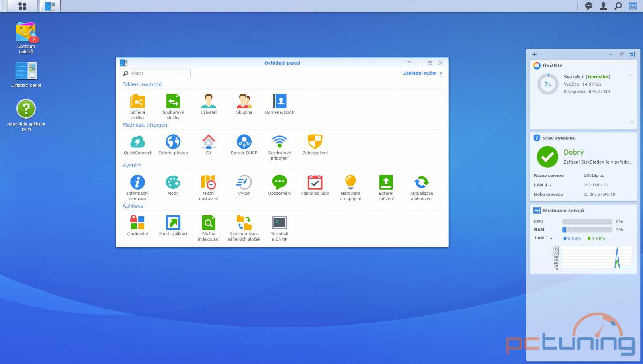Open LAN 1 dropdown in Sledování zdrojů
The height and width of the screenshot is (364, 643).
tap(543, 238)
